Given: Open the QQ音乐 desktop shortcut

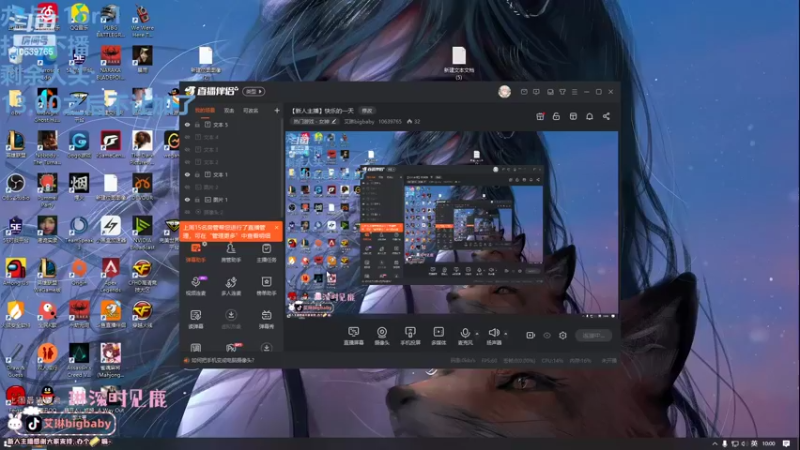Looking at the screenshot, I should coord(79,17).
